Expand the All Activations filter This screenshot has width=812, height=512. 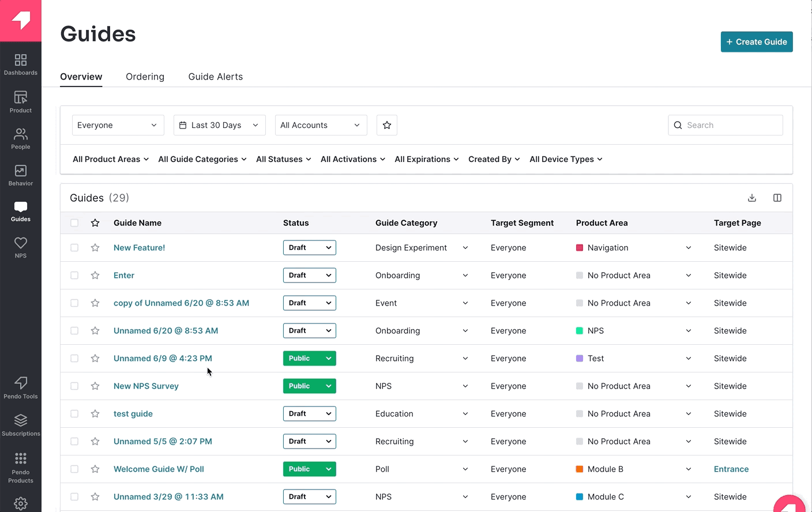(353, 159)
